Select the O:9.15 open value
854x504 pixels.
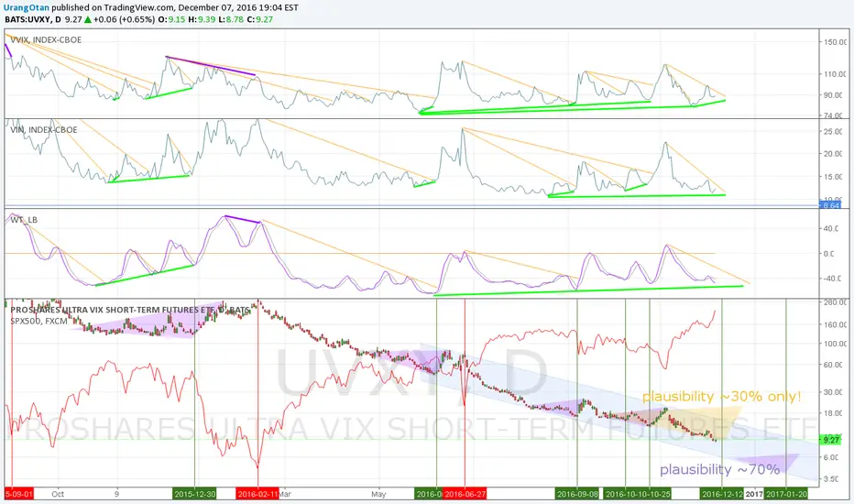coord(172,19)
